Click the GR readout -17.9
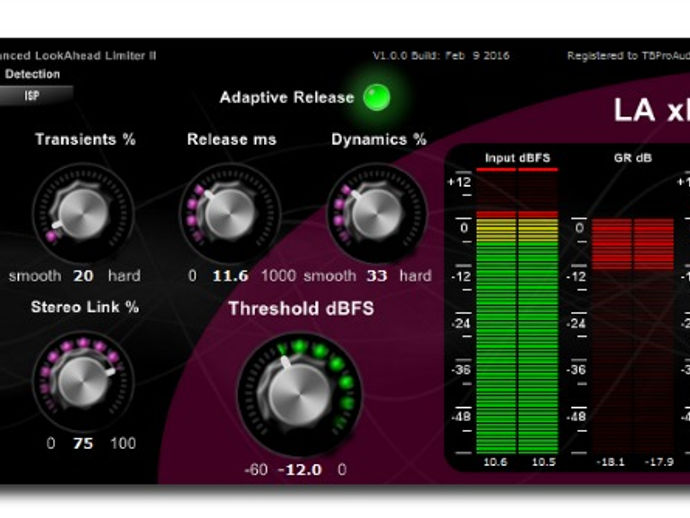Image resolution: width=690 pixels, height=518 pixels. click(659, 462)
